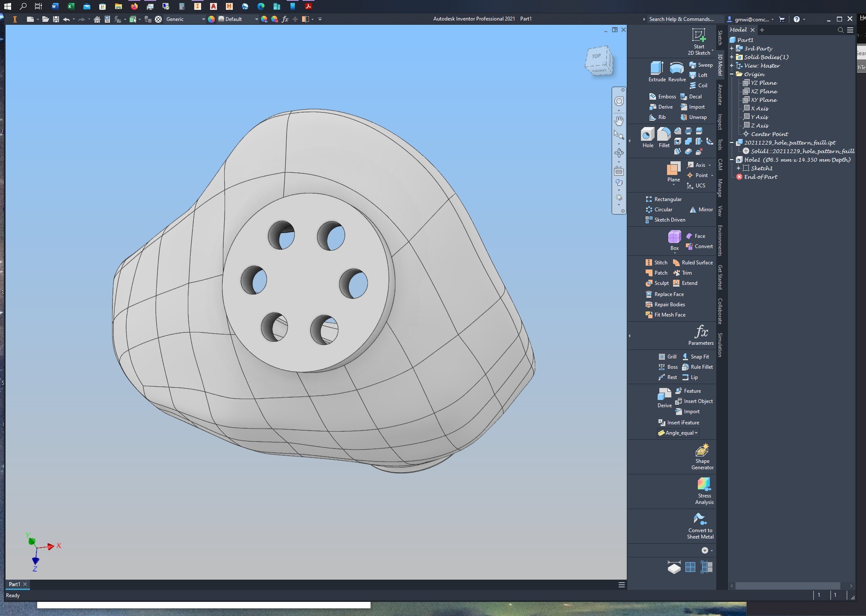Open the Angle_equal iFeature dropdown
Screen dimensions: 866x616
(x=696, y=432)
